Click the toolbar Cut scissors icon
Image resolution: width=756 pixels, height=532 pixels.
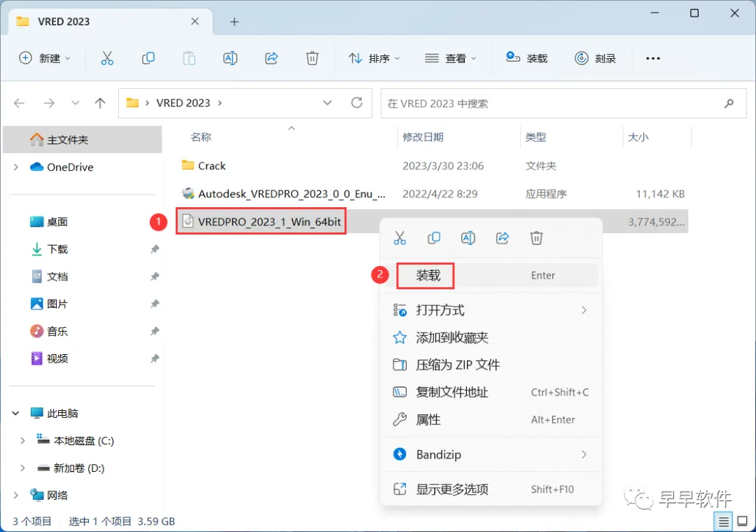point(107,58)
